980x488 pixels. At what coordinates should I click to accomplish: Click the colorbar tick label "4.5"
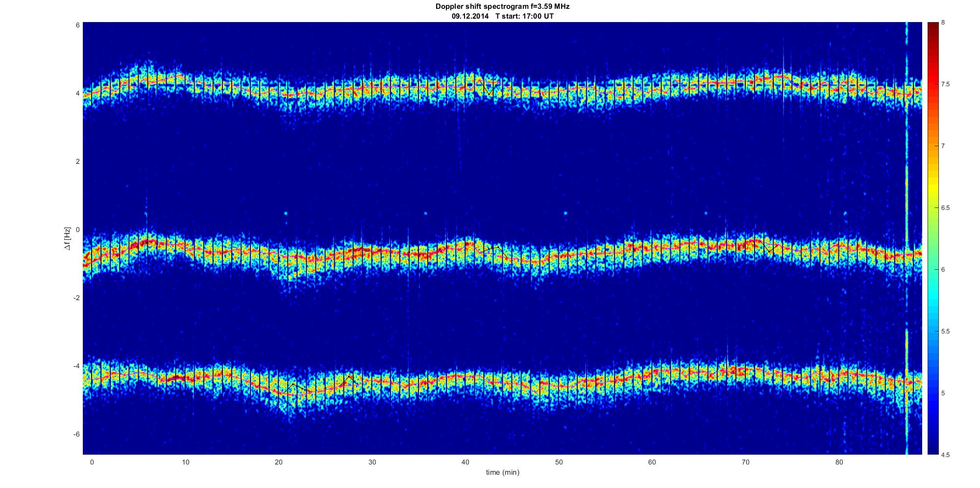click(946, 455)
